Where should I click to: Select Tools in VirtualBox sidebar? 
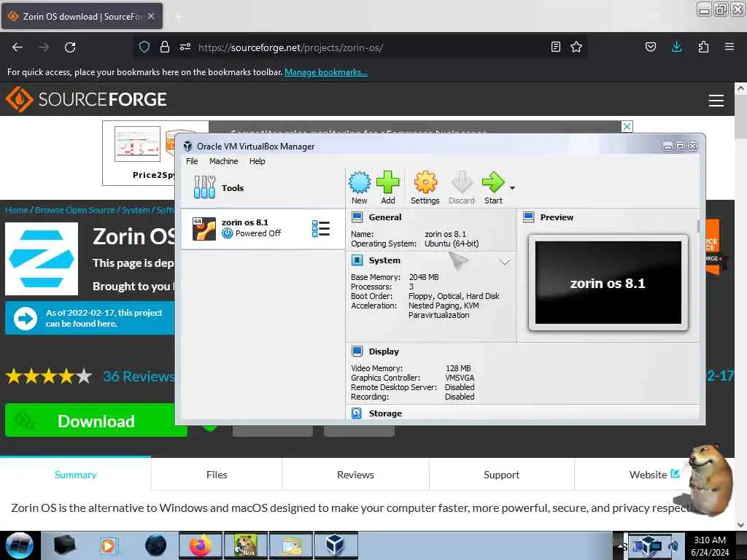(263, 188)
